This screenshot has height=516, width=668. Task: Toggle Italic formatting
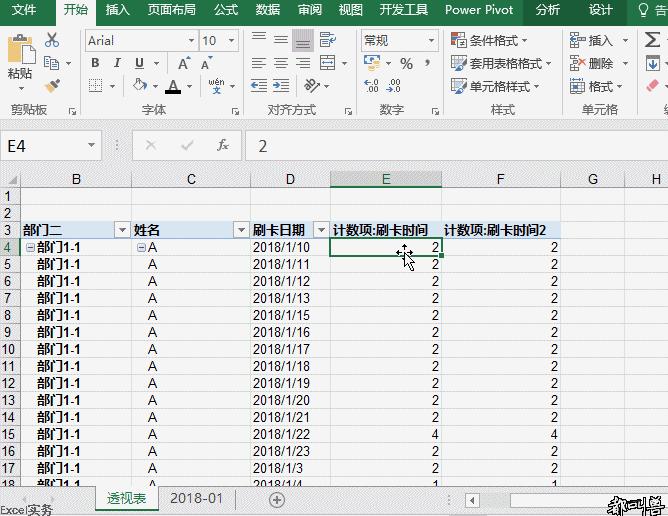(117, 63)
